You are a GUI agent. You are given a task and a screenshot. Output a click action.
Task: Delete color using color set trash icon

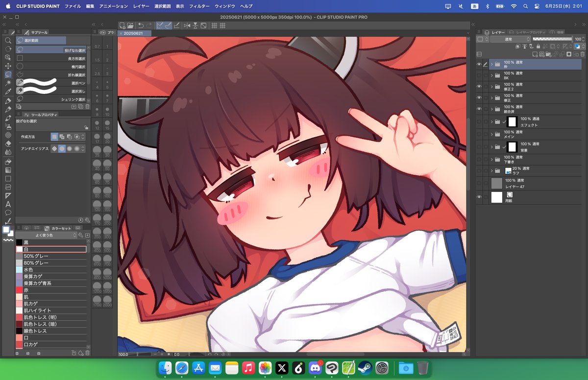click(87, 353)
